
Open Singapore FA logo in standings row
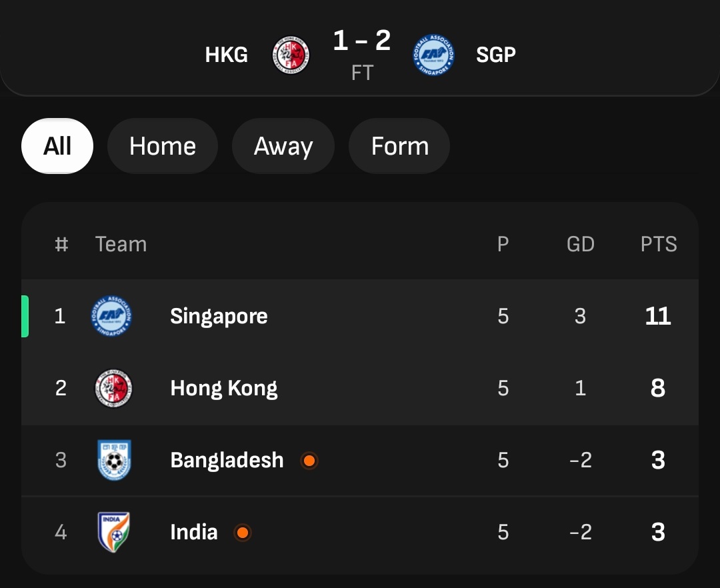pyautogui.click(x=112, y=316)
